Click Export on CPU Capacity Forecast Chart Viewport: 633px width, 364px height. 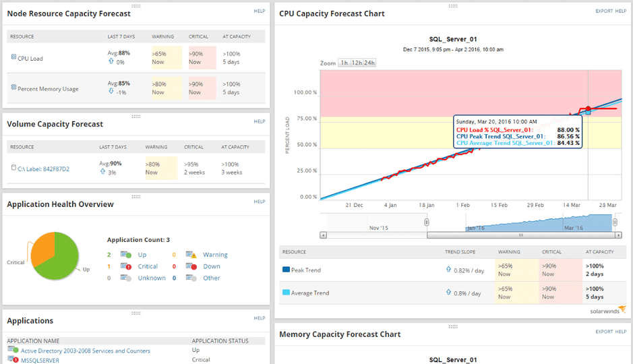tap(603, 11)
